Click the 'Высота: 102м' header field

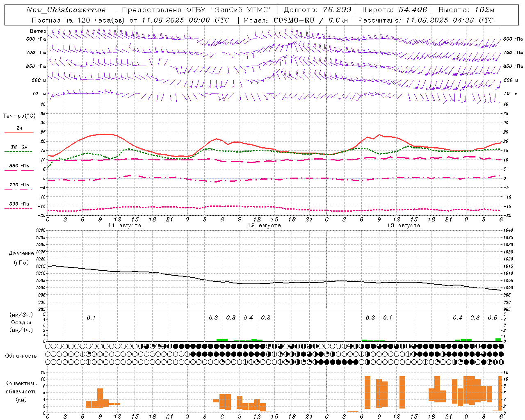point(466,10)
